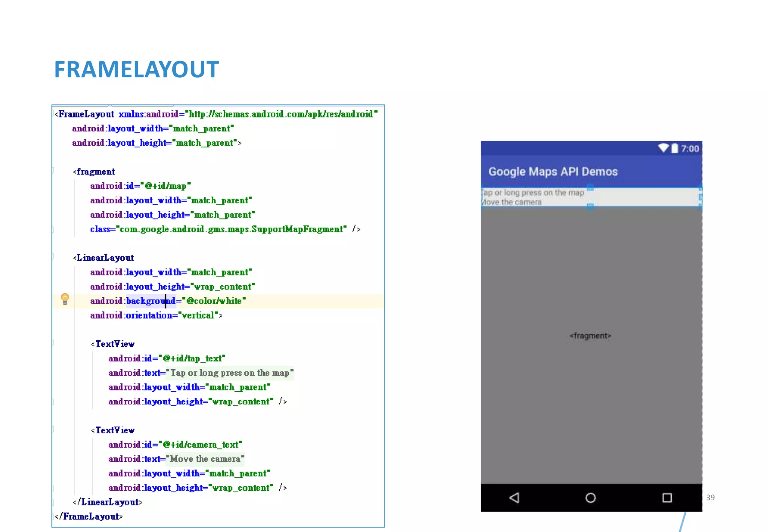Screen dimensions: 769x532
Task: Collapse the LinearLayout tag fold marker
Action: (53, 257)
